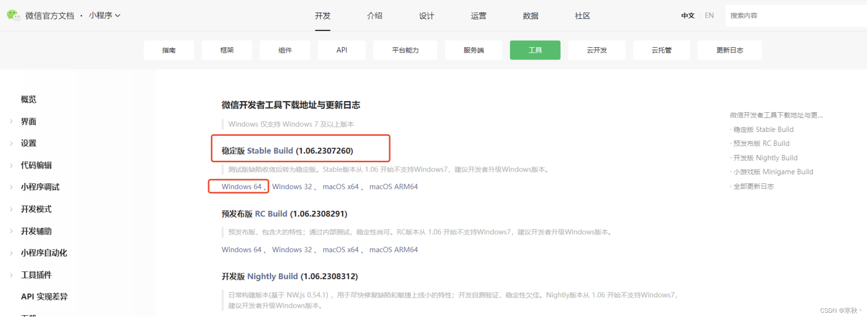Expand the 设置 sidebar chevron
Image resolution: width=868 pixels, height=318 pixels.
[x=11, y=143]
